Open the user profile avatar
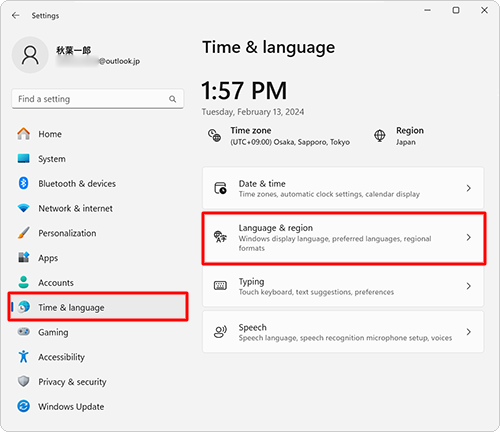The image size is (500, 432). click(30, 55)
